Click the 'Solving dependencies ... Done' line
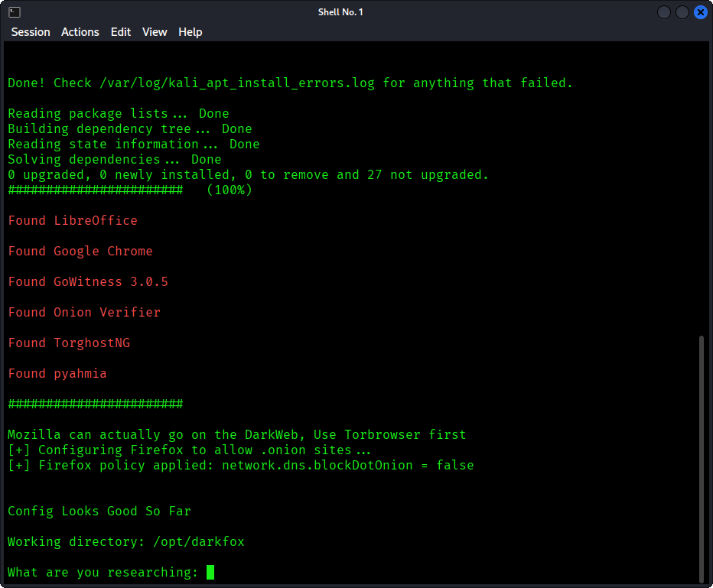Image resolution: width=713 pixels, height=588 pixels. coord(115,160)
